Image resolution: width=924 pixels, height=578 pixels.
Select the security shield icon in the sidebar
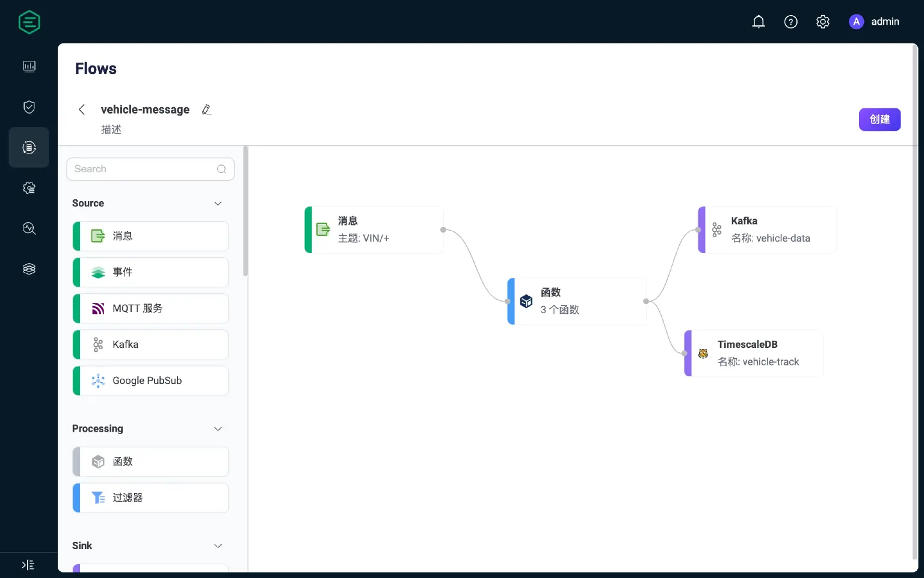pos(29,107)
